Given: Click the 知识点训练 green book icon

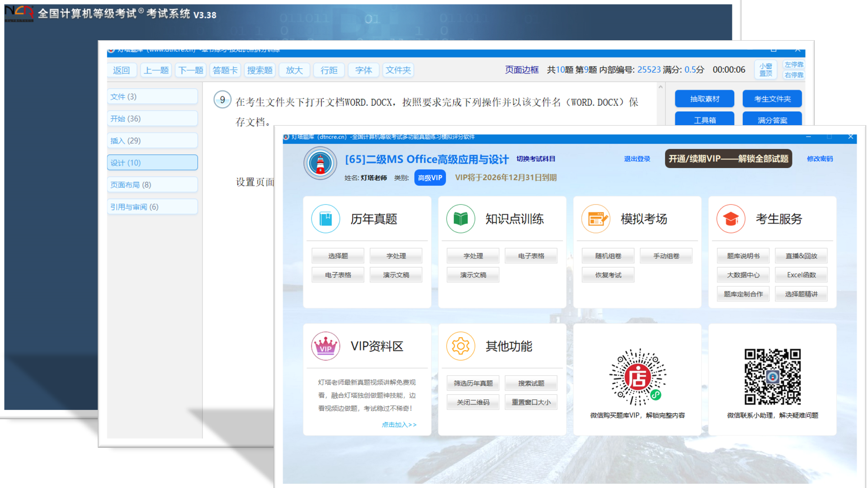Looking at the screenshot, I should 460,219.
